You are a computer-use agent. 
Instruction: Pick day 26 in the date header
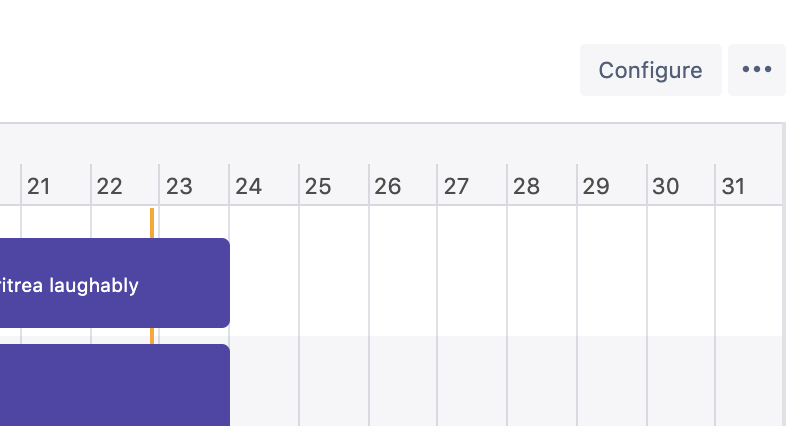point(388,186)
